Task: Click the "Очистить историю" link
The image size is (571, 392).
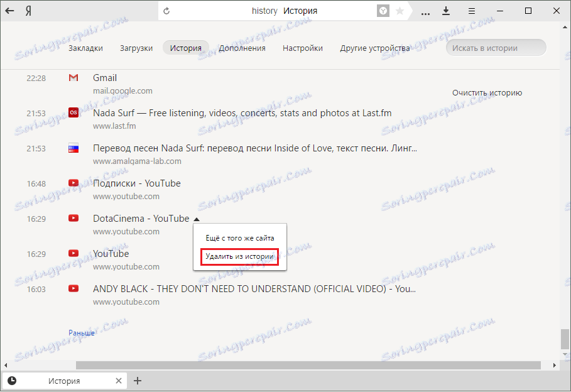Action: [x=487, y=93]
